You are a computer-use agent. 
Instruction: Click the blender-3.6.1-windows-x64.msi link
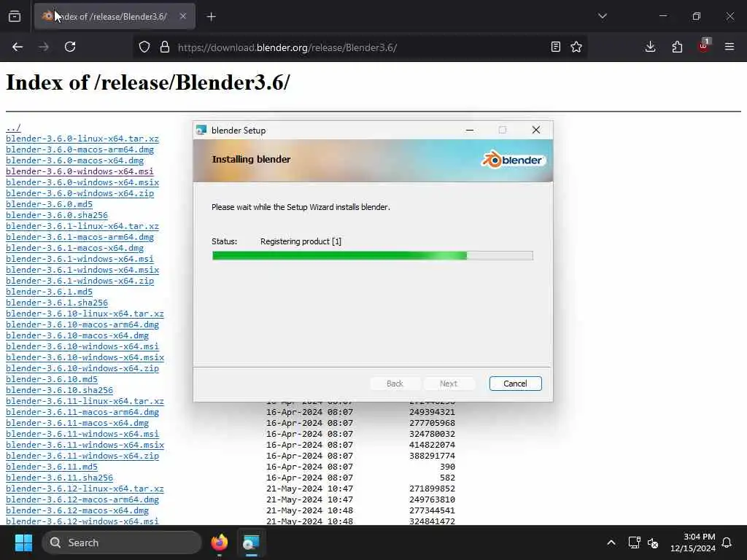[80, 259]
